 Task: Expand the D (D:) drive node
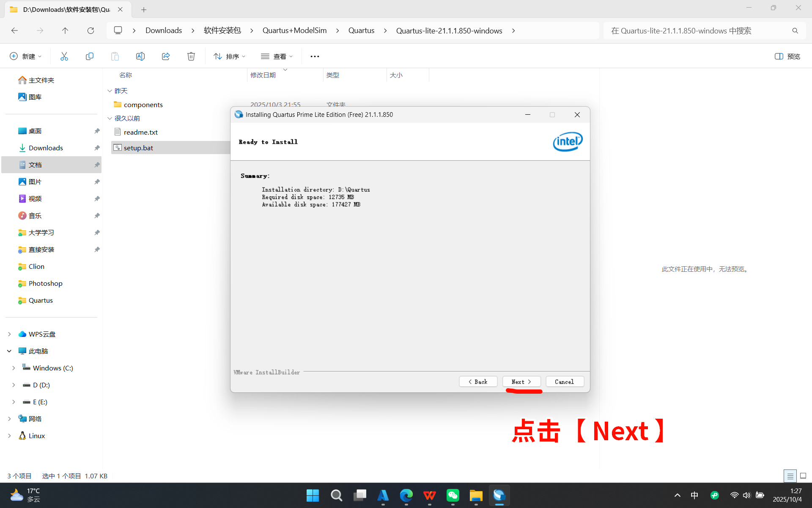[x=14, y=385]
